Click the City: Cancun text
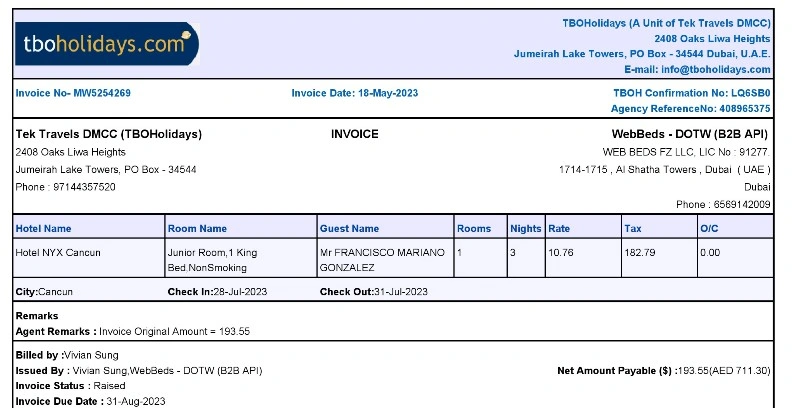The width and height of the screenshot is (800, 408). coord(44,292)
